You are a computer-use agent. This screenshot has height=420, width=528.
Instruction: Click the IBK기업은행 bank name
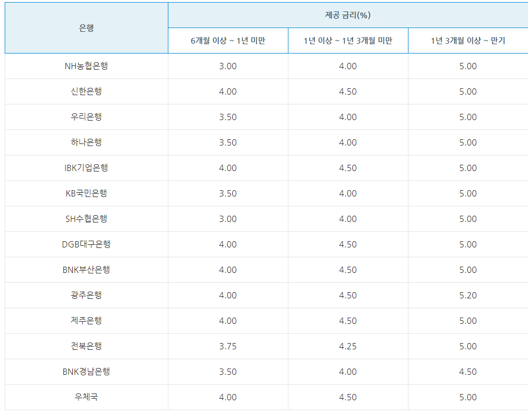(x=86, y=168)
